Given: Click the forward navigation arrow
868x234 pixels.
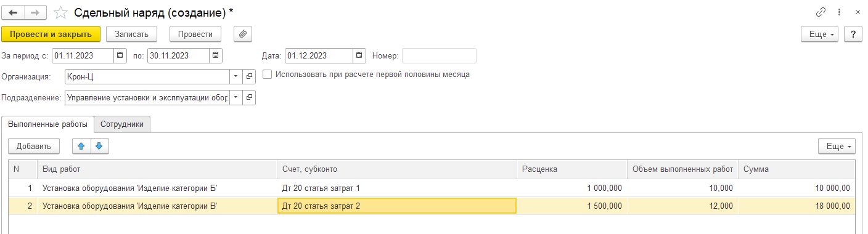Looking at the screenshot, I should (x=35, y=12).
